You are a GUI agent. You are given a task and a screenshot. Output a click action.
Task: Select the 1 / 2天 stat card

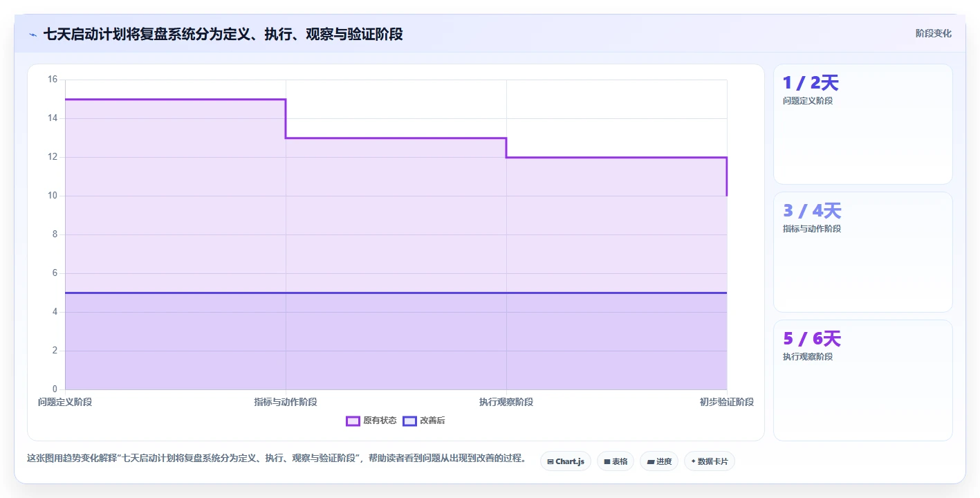tap(862, 124)
